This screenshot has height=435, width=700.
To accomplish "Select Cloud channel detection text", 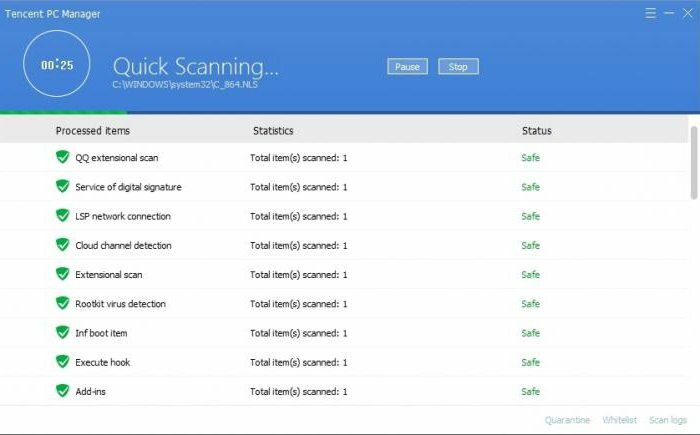I will (x=123, y=245).
